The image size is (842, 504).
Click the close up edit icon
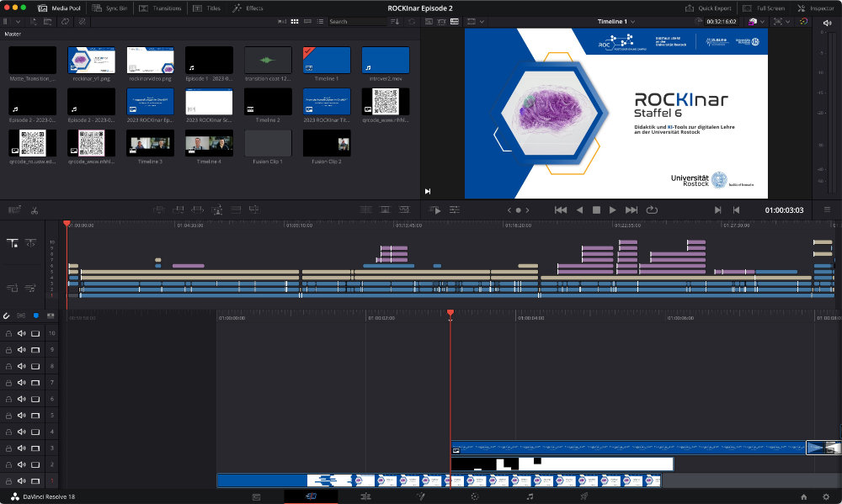(217, 210)
